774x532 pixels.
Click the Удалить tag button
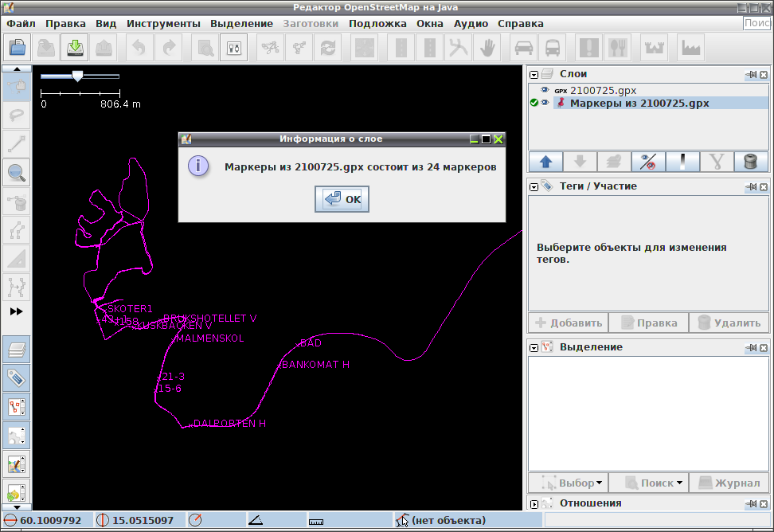pos(729,323)
